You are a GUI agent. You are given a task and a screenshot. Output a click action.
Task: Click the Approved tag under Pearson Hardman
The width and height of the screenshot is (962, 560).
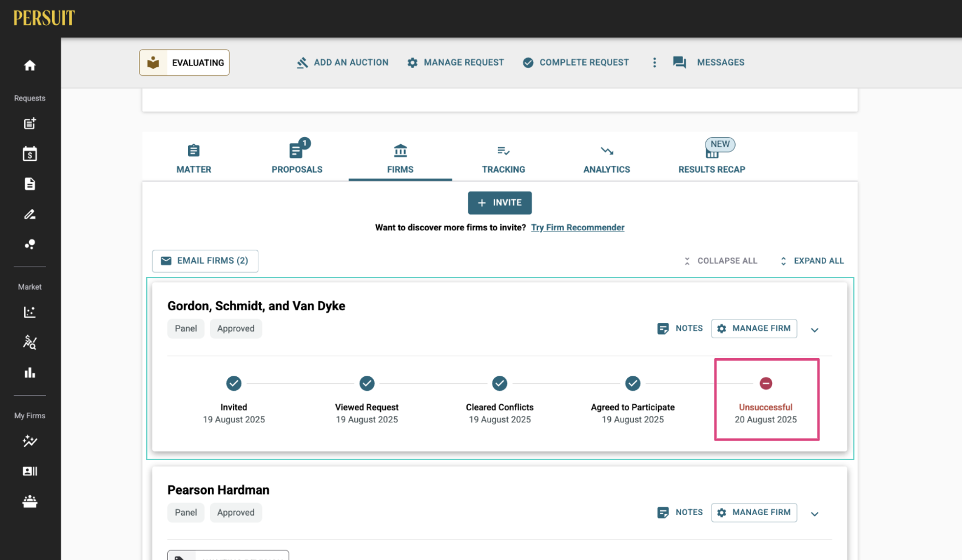click(236, 513)
